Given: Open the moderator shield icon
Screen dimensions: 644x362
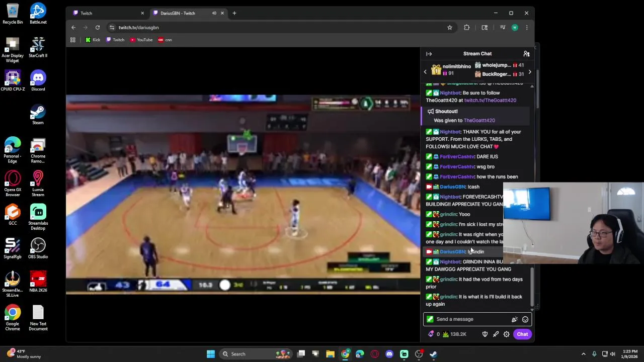Looking at the screenshot, I should click(x=485, y=334).
